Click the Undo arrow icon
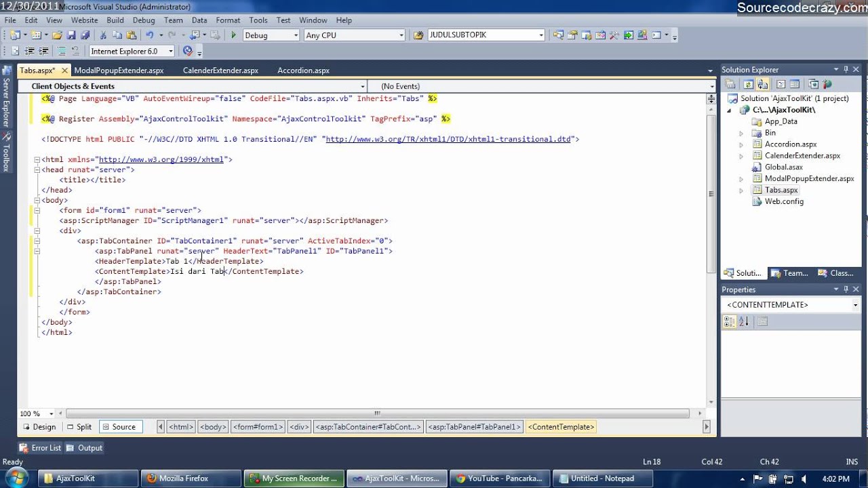This screenshot has width=868, height=488. (x=149, y=35)
